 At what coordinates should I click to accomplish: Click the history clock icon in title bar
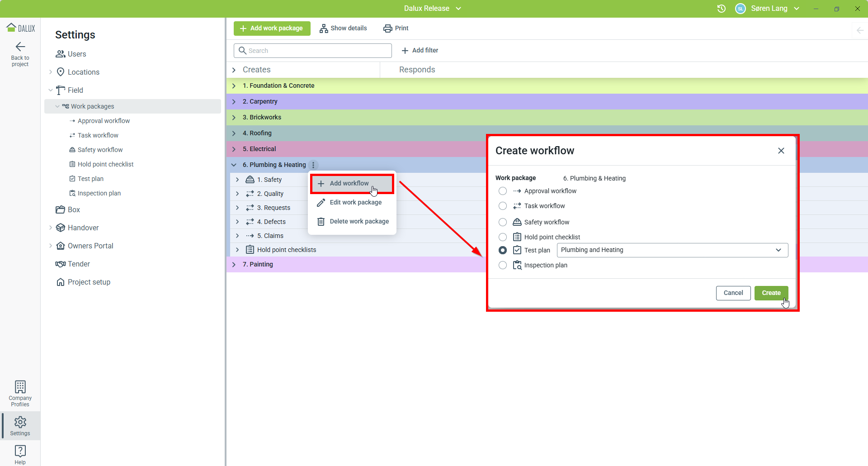click(722, 9)
